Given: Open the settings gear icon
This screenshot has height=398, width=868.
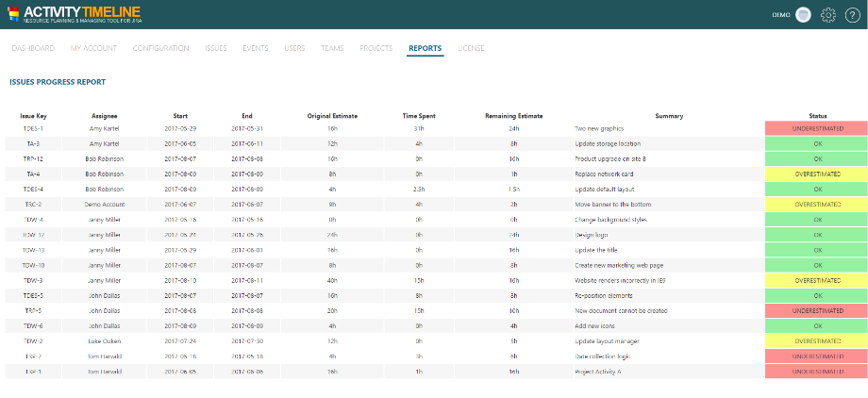Looking at the screenshot, I should [828, 15].
